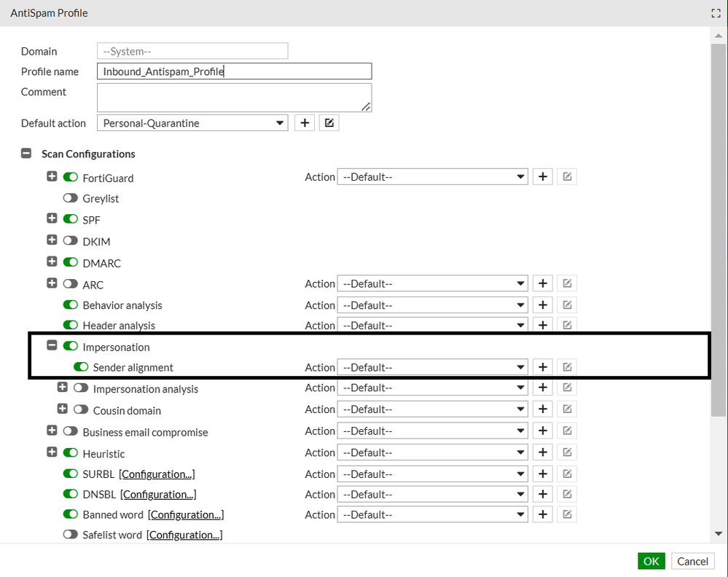The height and width of the screenshot is (577, 728).
Task: Add new action for SURBL row
Action: click(543, 474)
